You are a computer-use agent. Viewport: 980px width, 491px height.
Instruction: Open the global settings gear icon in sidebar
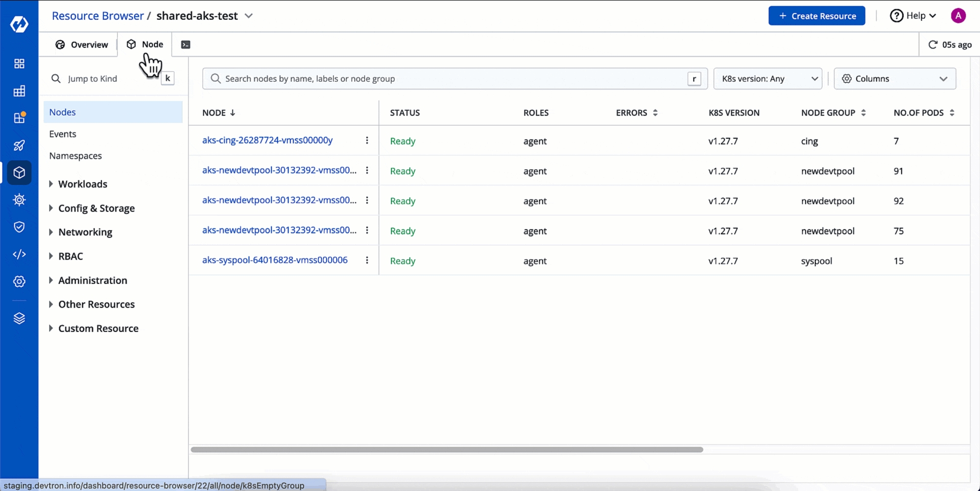click(x=19, y=282)
